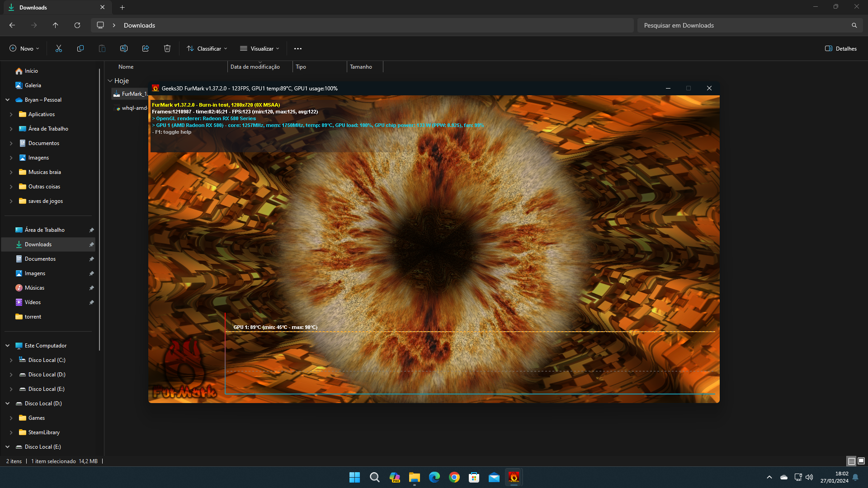This screenshot has width=868, height=488.
Task: Collapse the Hoje group
Action: click(x=110, y=81)
